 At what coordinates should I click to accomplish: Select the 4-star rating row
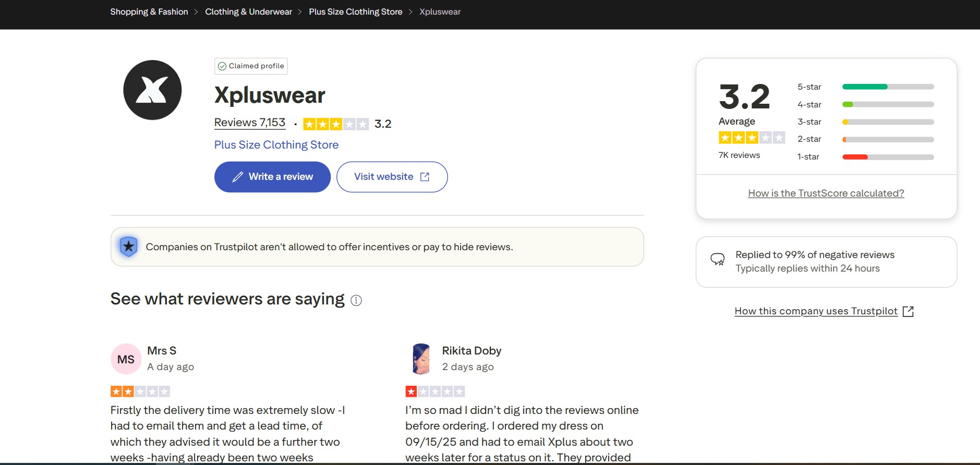[x=865, y=105]
